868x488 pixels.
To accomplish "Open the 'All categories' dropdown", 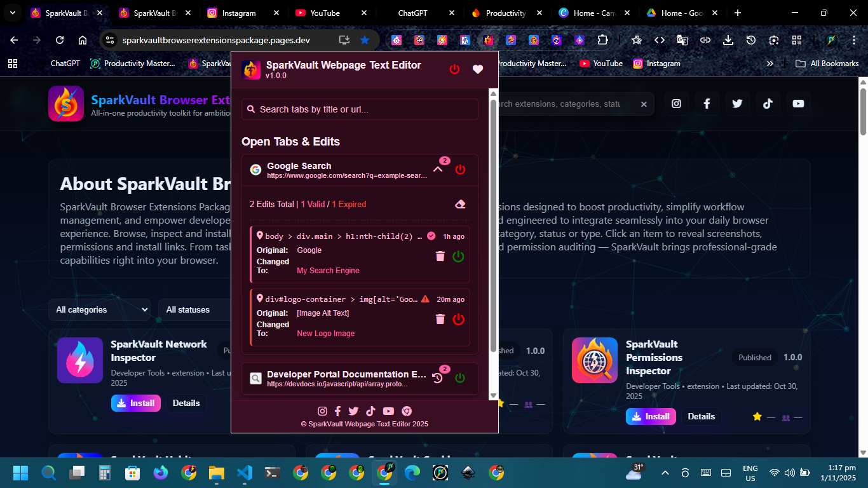I will coord(100,309).
